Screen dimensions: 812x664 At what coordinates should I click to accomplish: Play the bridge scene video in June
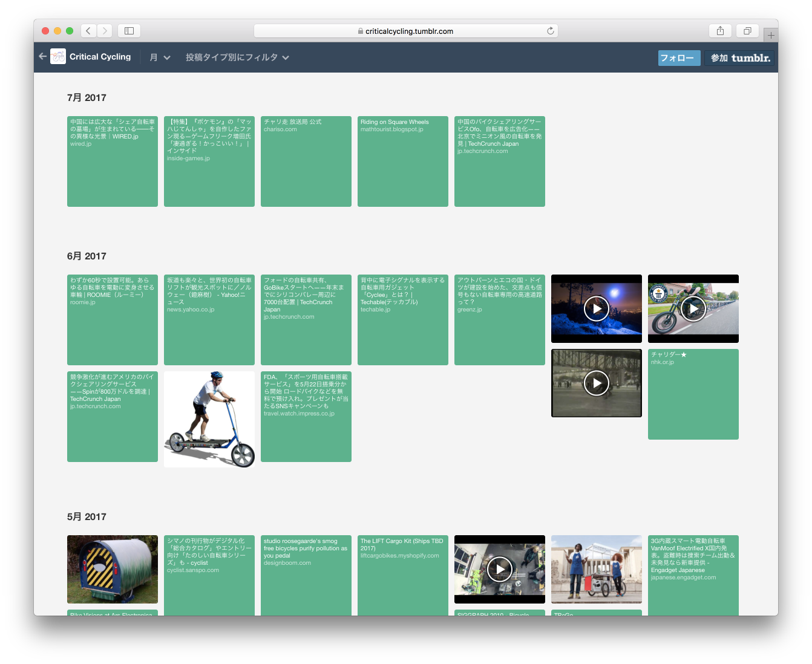pos(597,383)
